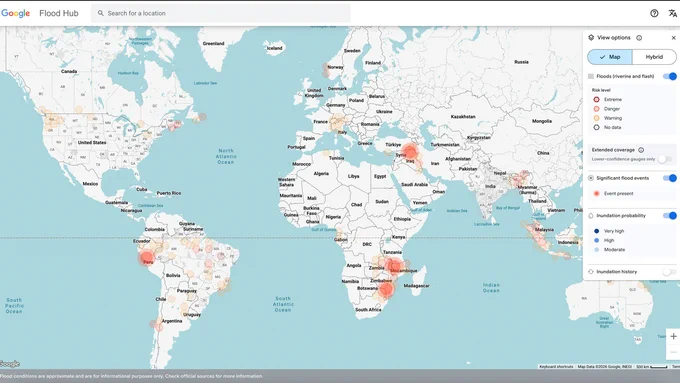Click the Significant flood events icon
680x383 pixels.
591,178
